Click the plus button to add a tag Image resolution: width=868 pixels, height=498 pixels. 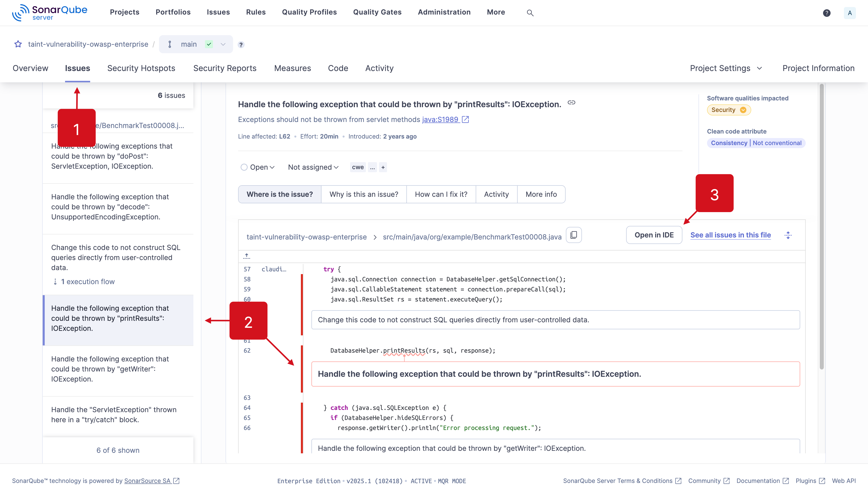pos(383,167)
